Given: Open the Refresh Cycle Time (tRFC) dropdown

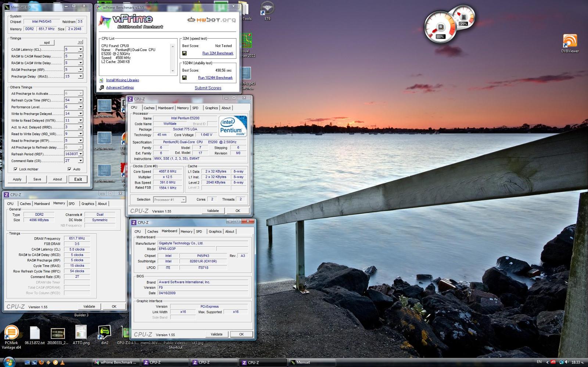Looking at the screenshot, I should pyautogui.click(x=80, y=100).
